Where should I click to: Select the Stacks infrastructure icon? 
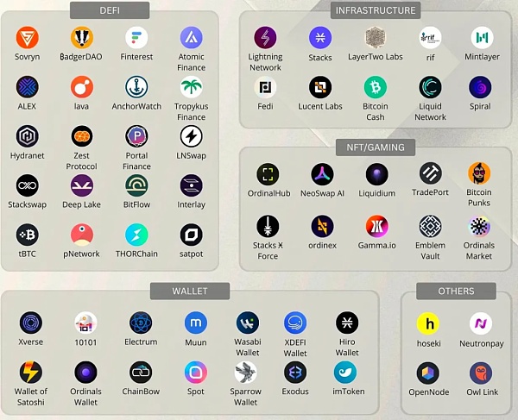click(x=320, y=38)
